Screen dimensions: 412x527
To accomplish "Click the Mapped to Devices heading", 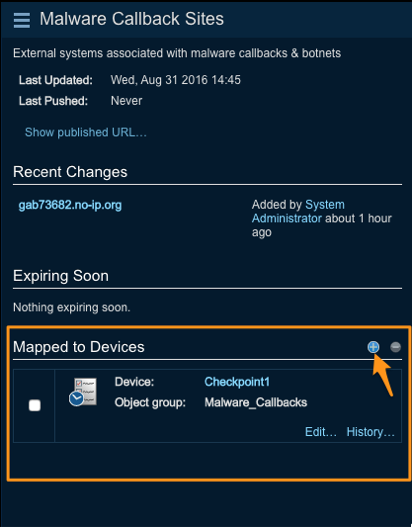I will [79, 347].
